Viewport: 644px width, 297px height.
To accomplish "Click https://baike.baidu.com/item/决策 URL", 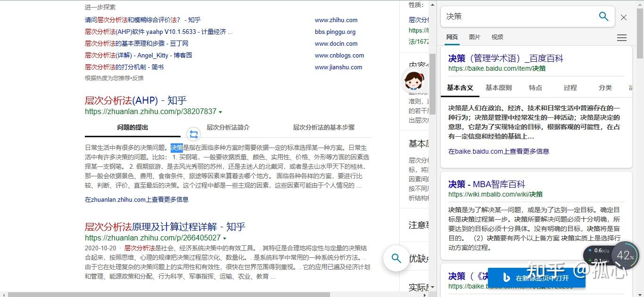I will click(497, 68).
